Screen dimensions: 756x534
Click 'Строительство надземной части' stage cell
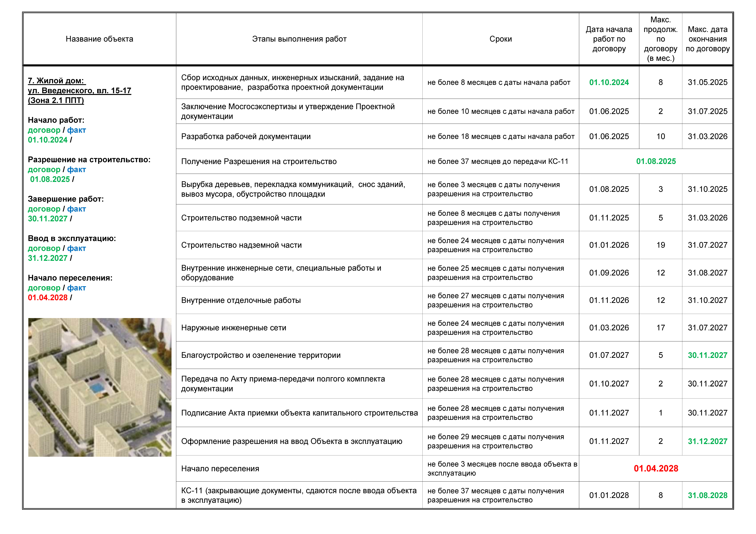click(x=241, y=245)
